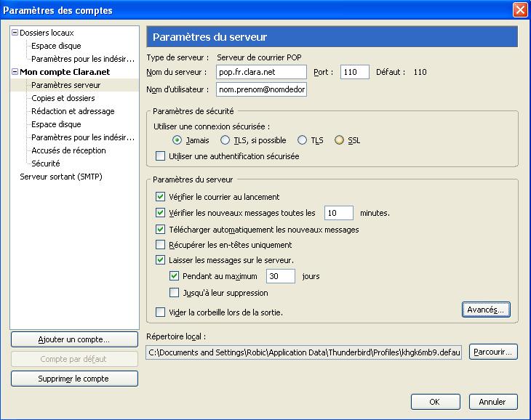
Task: Click the Nom du serveur field
Action: click(261, 72)
